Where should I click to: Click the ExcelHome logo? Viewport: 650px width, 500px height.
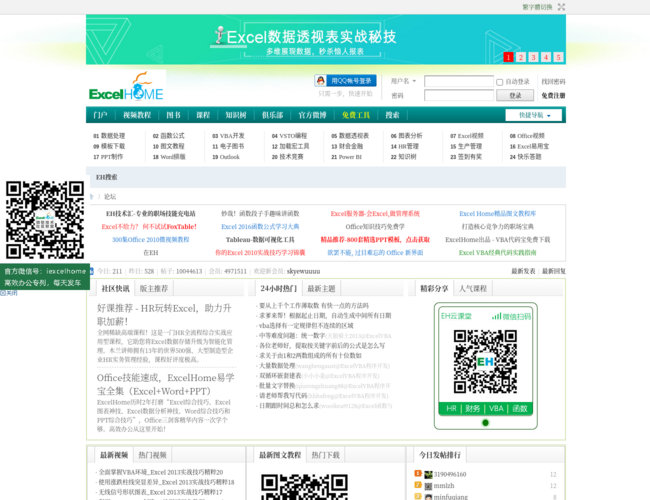point(126,86)
